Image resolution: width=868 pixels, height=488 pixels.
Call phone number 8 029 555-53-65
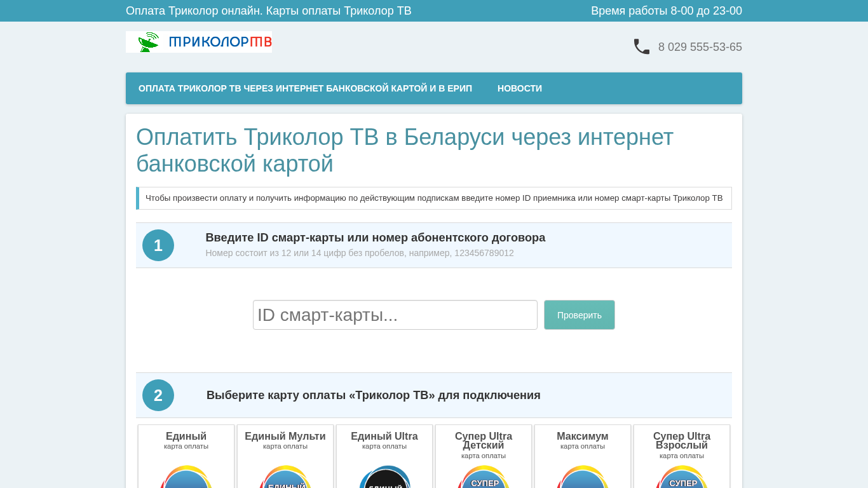click(x=700, y=47)
